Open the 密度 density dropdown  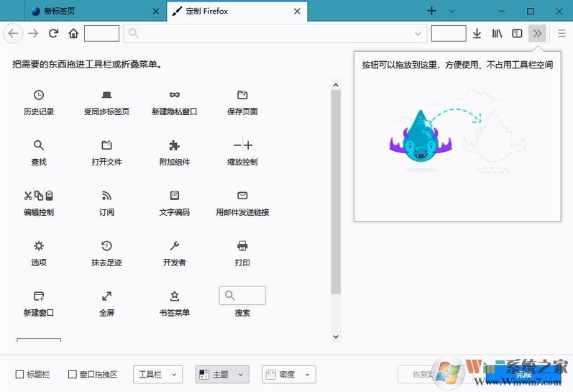pos(289,374)
